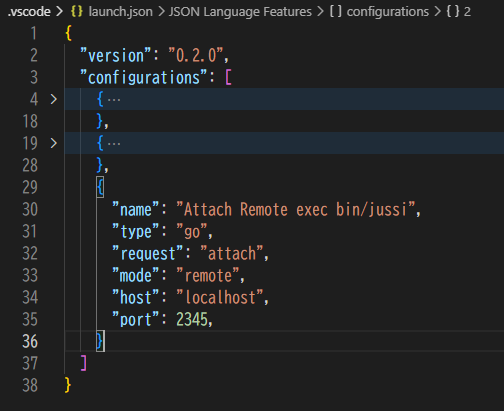Expand the folded block at line 4

(53, 99)
